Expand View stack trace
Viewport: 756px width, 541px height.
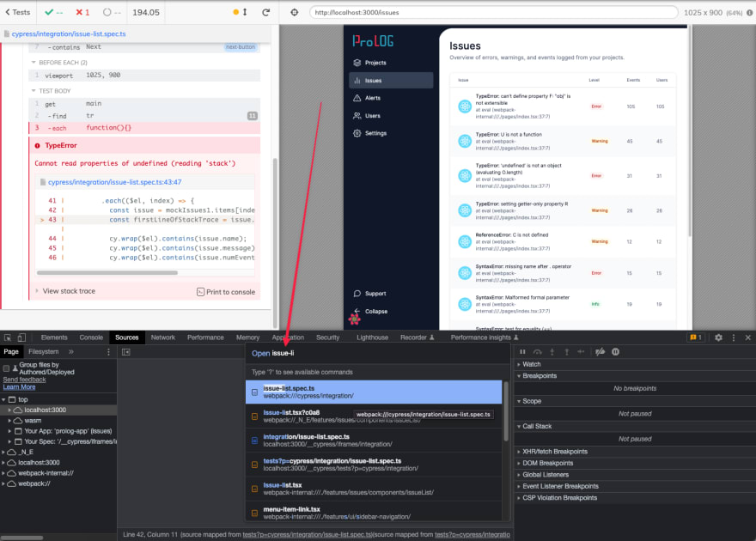coord(69,291)
